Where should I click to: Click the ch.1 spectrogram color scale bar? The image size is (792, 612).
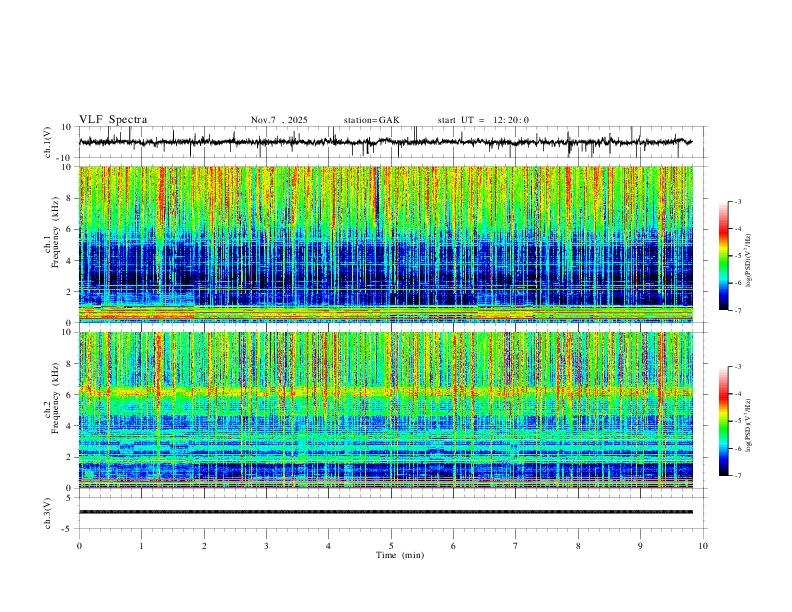click(x=724, y=256)
